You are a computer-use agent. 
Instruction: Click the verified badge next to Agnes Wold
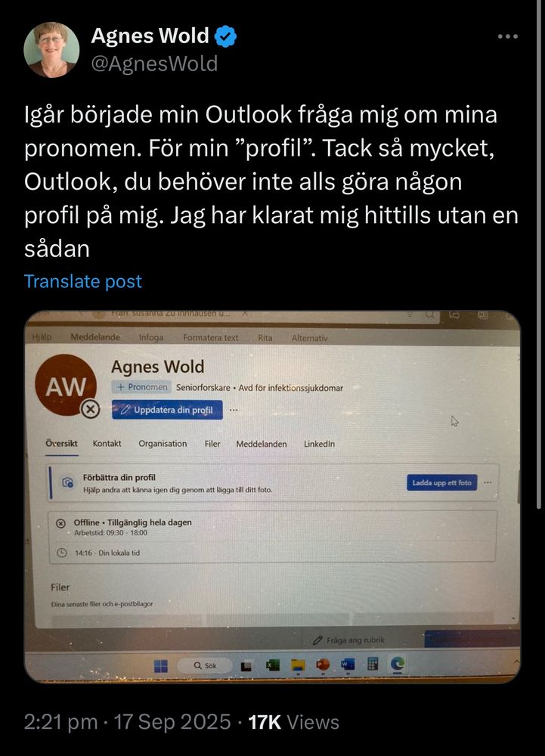tap(225, 36)
